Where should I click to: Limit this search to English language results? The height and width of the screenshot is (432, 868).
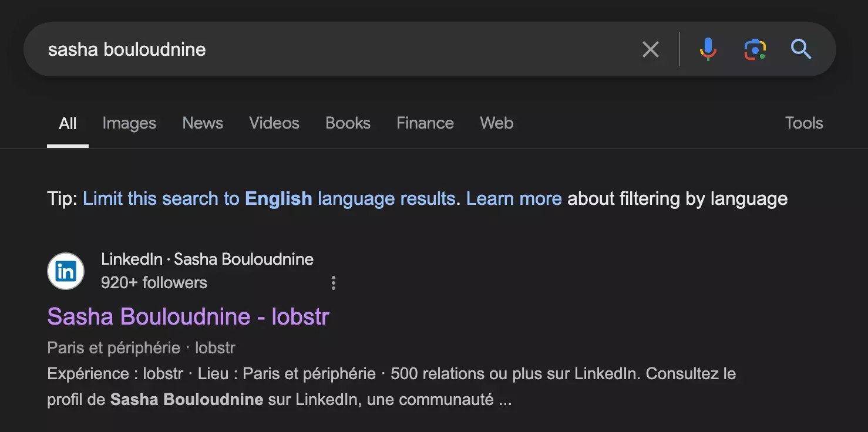click(268, 199)
